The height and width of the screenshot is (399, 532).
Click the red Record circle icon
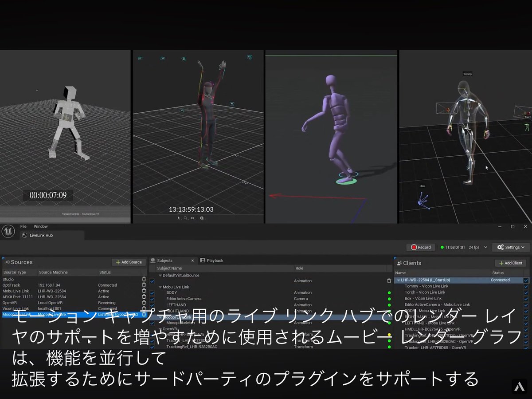(x=414, y=247)
